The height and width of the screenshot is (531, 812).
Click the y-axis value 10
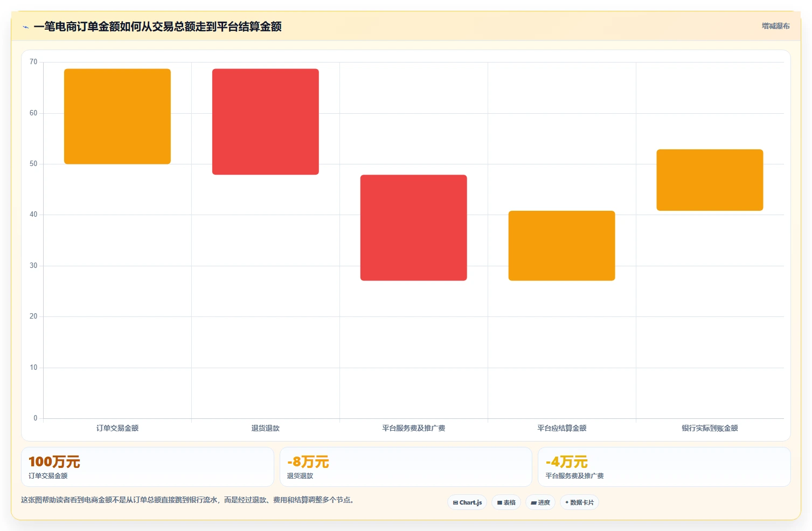[33, 368]
